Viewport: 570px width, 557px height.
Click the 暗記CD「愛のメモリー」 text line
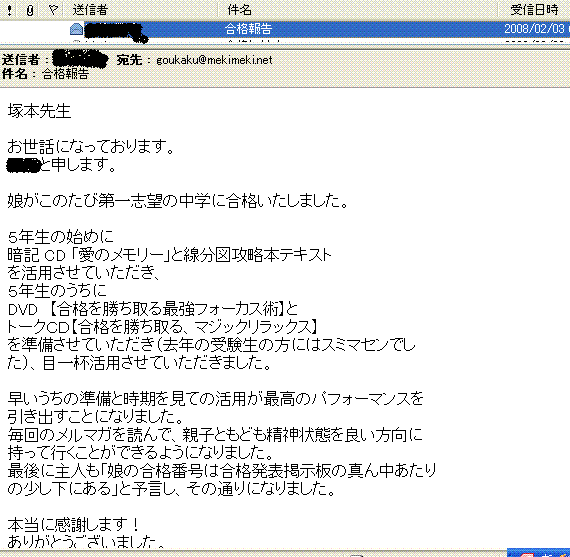[169, 255]
